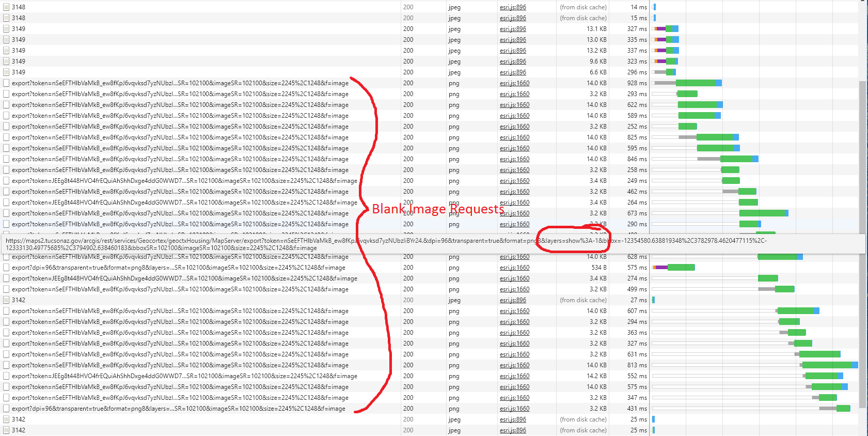
Task: Click thumbnail icon of the 296 ms 3149 request
Action: click(x=6, y=72)
